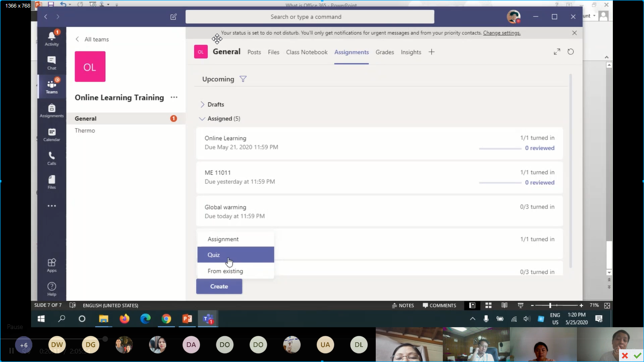Add a new tab with plus icon
This screenshot has width=644, height=362.
click(x=431, y=52)
